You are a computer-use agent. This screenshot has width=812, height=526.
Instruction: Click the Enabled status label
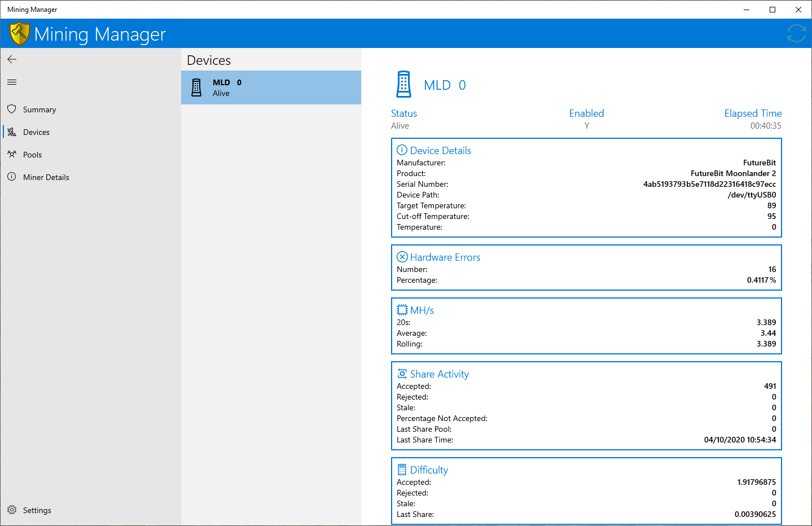point(586,113)
